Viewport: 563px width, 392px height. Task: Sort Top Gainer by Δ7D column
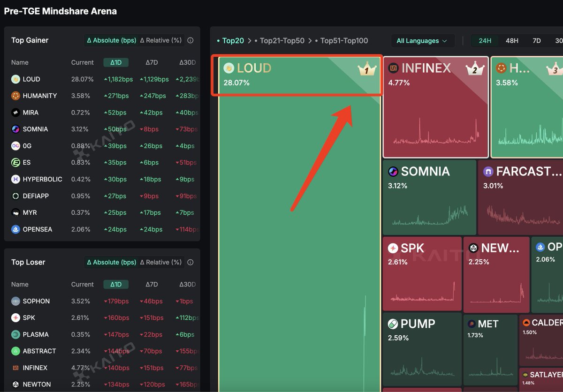(x=152, y=62)
